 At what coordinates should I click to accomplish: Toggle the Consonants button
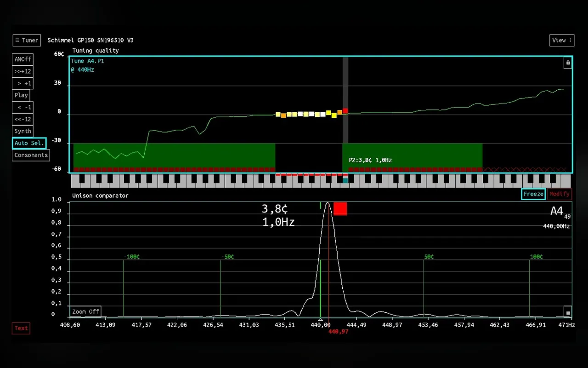[31, 155]
